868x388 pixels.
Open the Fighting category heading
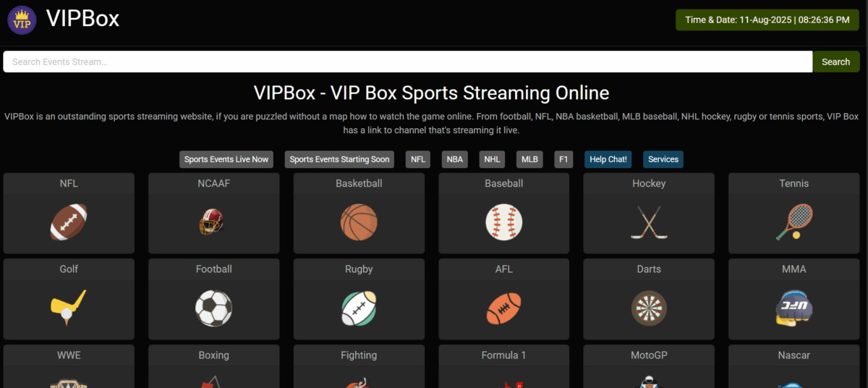click(359, 355)
